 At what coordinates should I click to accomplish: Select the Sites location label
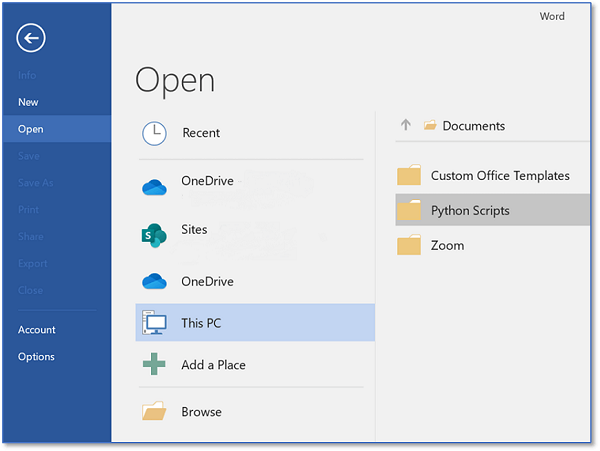pos(194,230)
